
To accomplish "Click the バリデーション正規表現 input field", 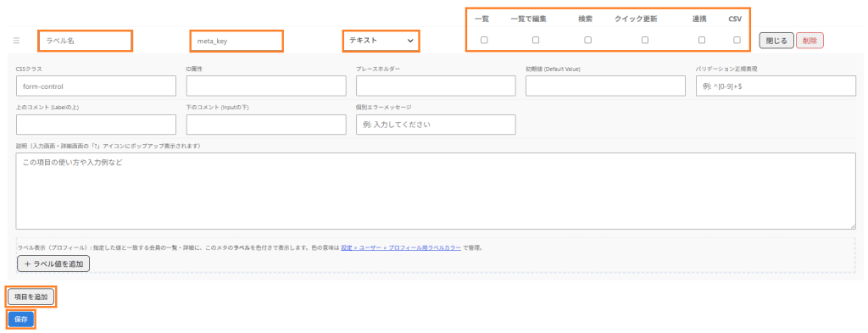I will 776,86.
